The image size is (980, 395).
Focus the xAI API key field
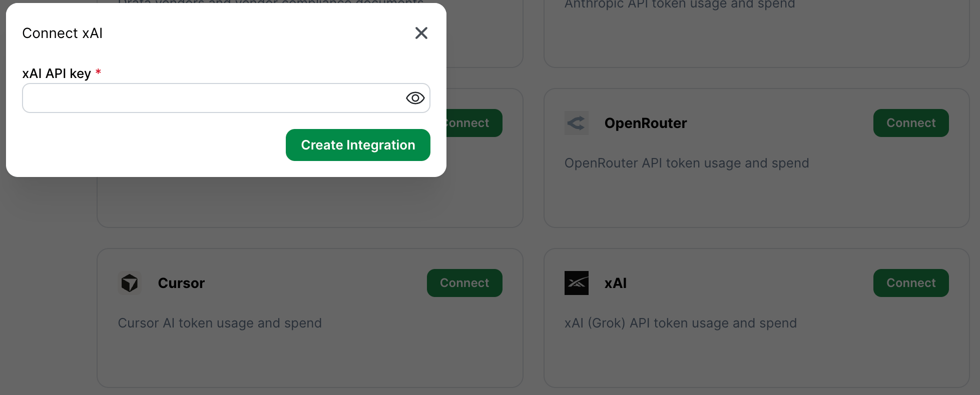click(226, 98)
